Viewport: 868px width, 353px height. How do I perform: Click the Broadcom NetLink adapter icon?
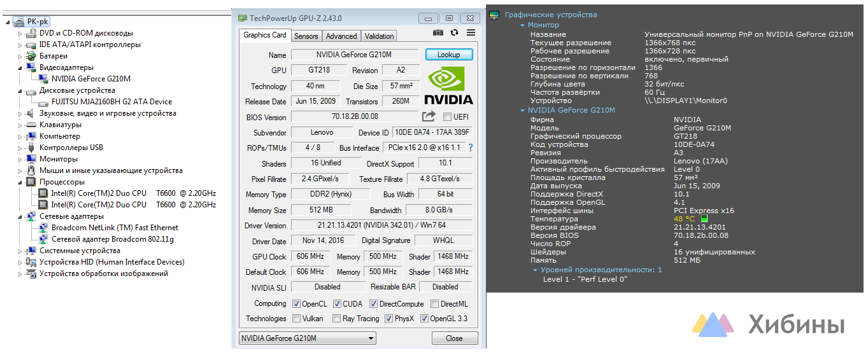(43, 228)
